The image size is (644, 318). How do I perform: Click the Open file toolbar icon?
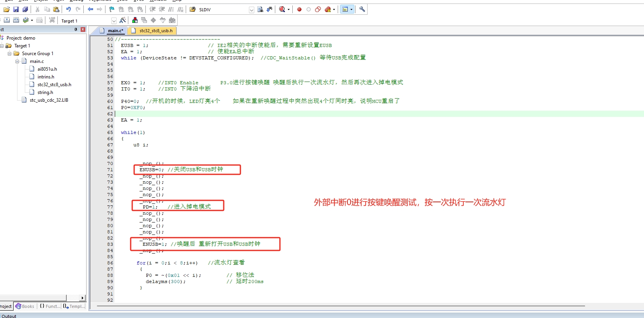(7, 9)
